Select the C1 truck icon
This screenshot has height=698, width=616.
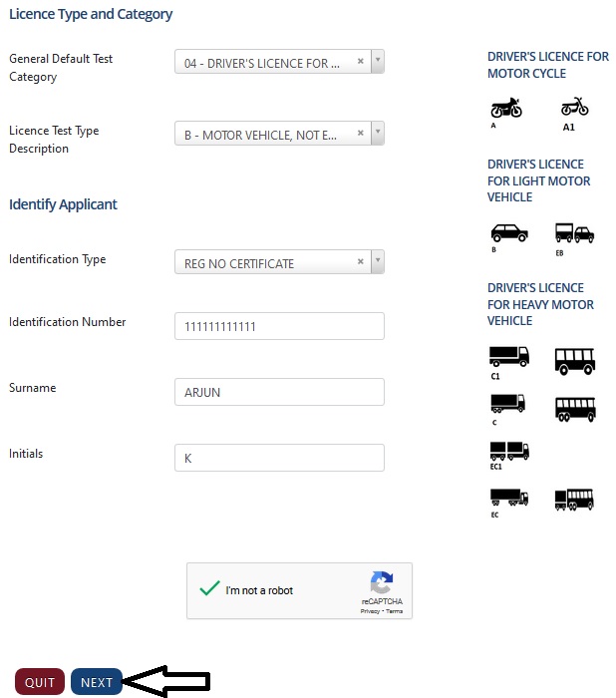(508, 356)
